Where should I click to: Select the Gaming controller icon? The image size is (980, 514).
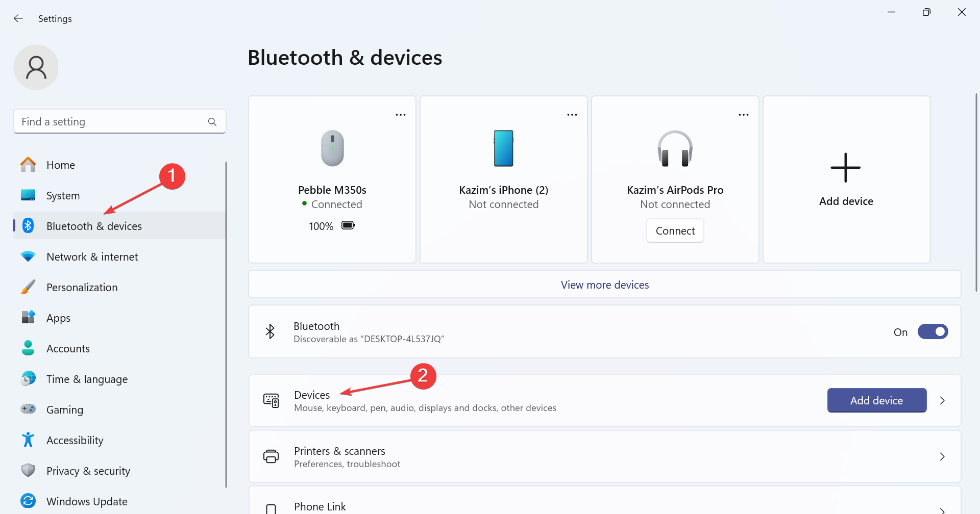28,409
